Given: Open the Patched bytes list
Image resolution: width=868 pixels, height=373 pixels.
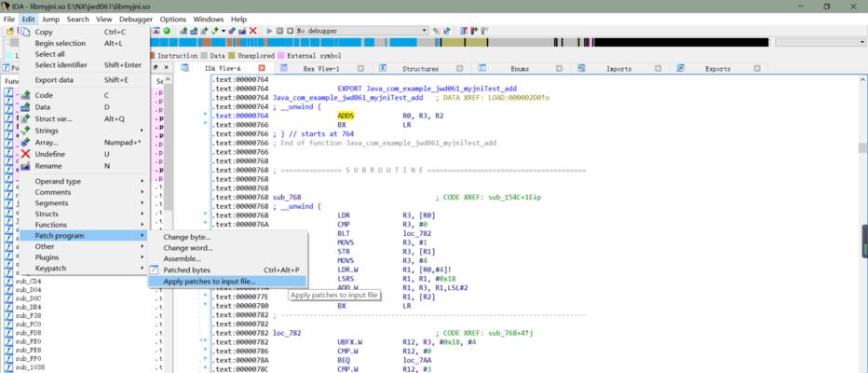Looking at the screenshot, I should (227, 269).
